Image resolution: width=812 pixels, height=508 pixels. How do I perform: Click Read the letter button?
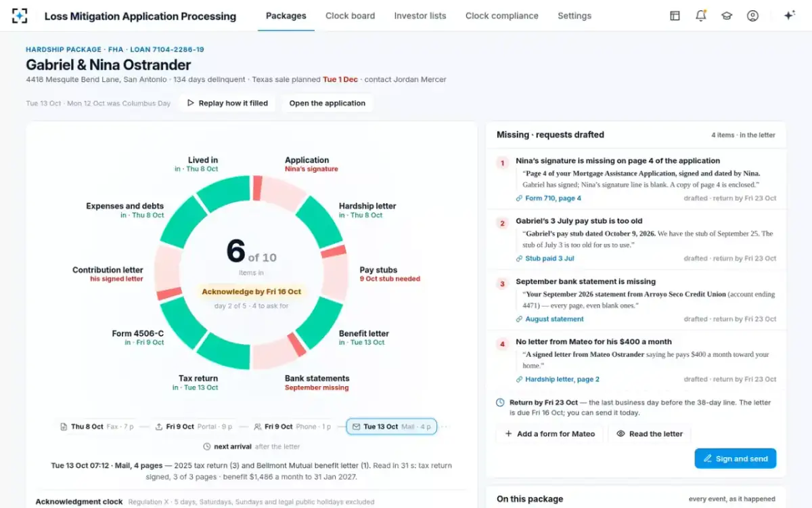coord(649,433)
